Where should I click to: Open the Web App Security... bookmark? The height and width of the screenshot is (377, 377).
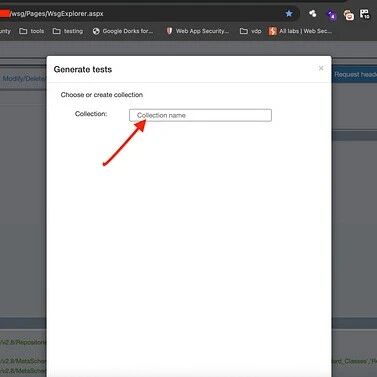click(x=198, y=31)
